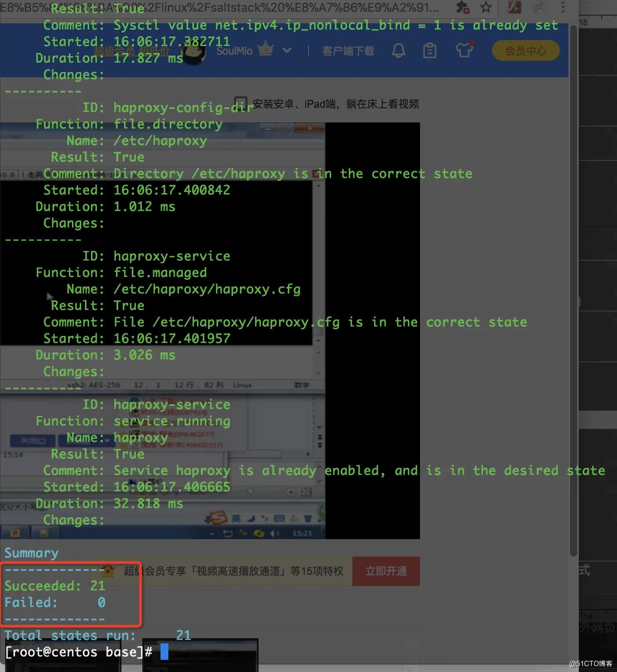Tick the 安装安卓、iPad端 checkbox
This screenshot has width=617, height=672.
[x=241, y=103]
